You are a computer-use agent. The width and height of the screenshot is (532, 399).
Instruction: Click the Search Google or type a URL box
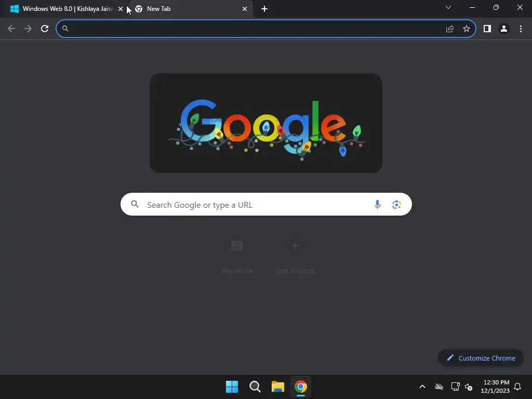click(266, 204)
